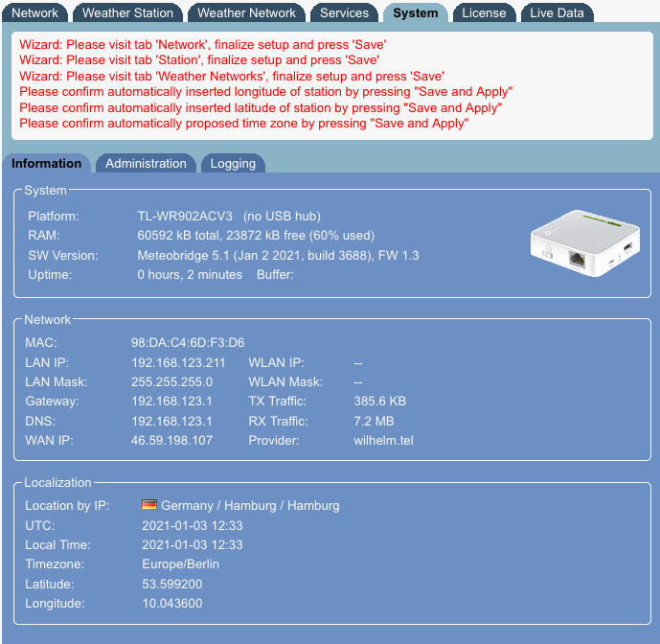Click RX Traffic value 7.2 MB

click(374, 422)
